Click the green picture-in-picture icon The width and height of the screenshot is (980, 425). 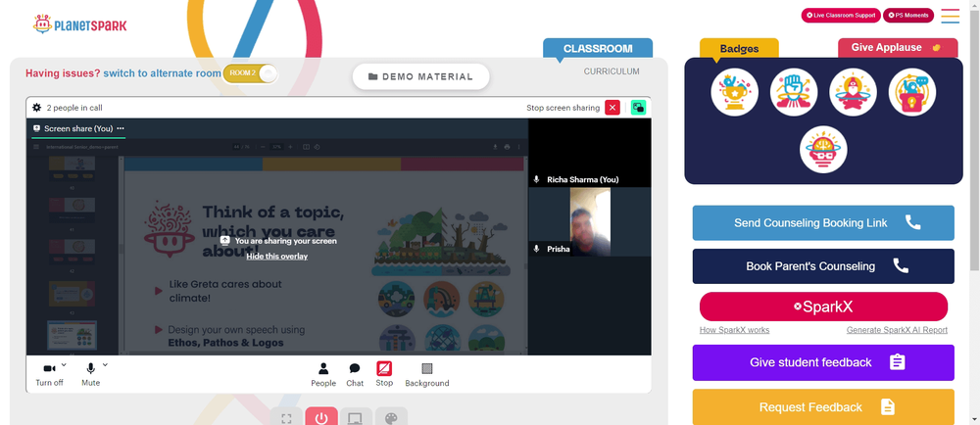[638, 108]
